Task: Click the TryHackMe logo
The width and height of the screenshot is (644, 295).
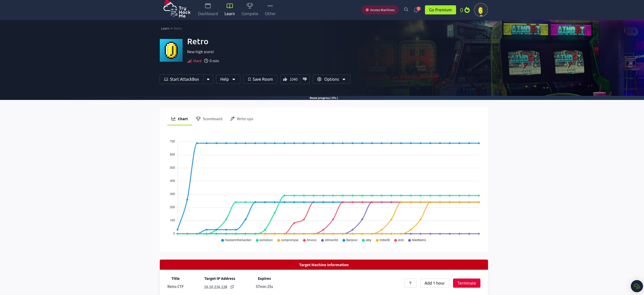Action: coord(177,10)
